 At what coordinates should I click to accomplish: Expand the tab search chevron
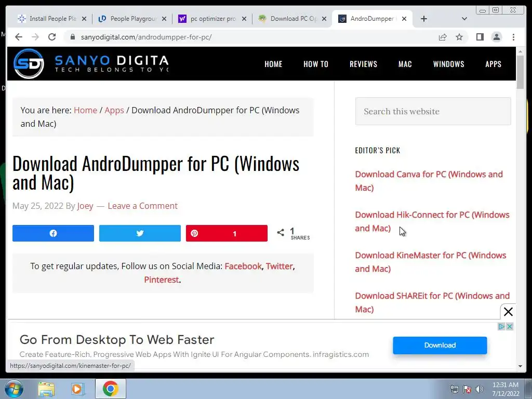pos(464,19)
